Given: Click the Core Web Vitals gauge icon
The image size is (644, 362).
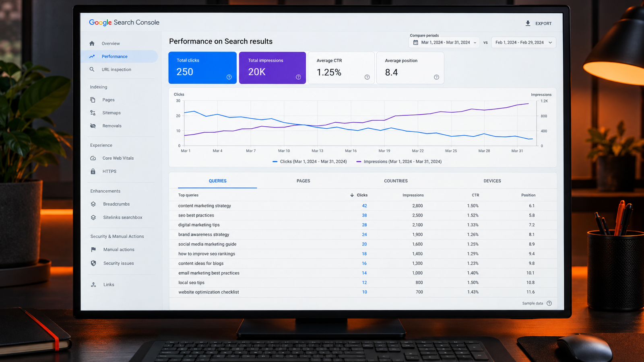Looking at the screenshot, I should pos(93,158).
